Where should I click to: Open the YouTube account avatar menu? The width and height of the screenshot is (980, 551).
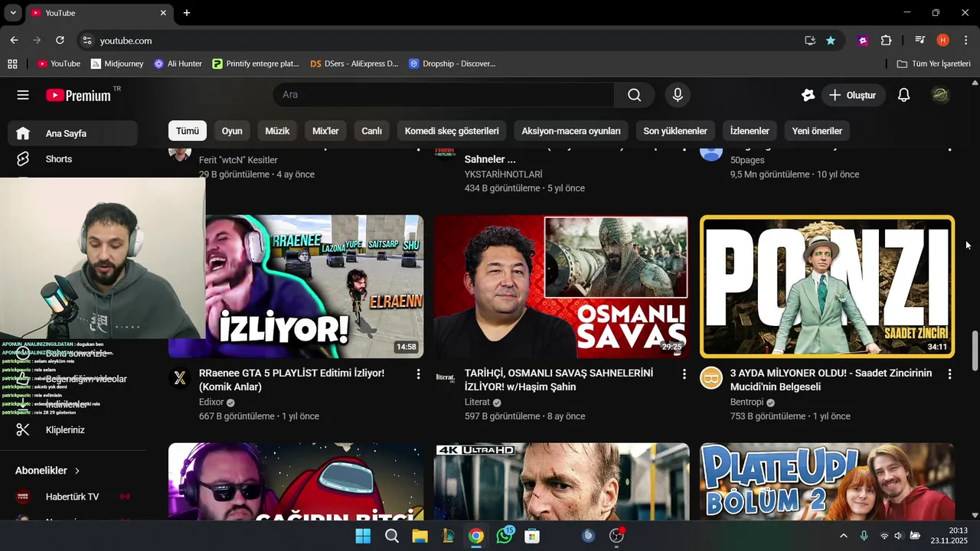pyautogui.click(x=940, y=95)
